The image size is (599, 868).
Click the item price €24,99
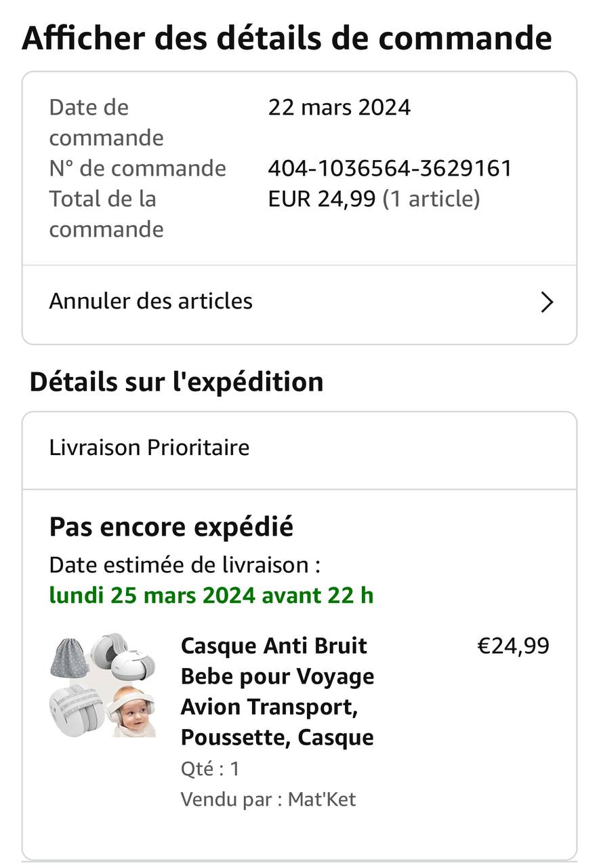(x=513, y=646)
